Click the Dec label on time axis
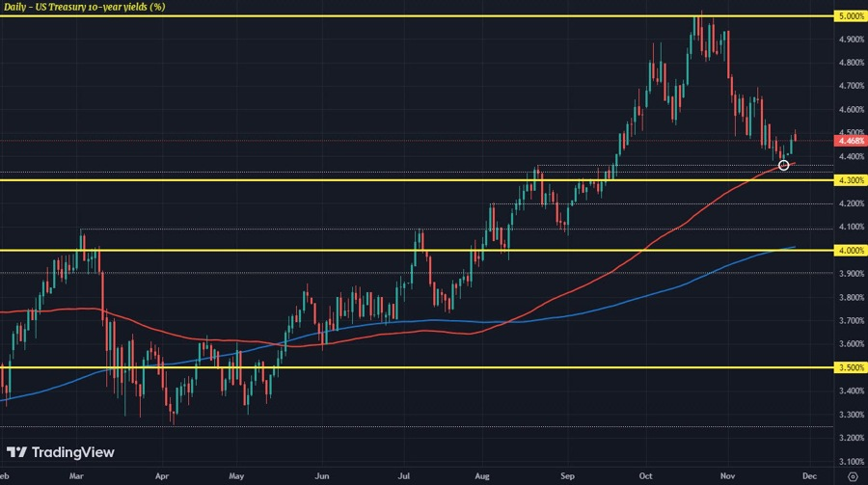The image size is (868, 485). click(809, 475)
